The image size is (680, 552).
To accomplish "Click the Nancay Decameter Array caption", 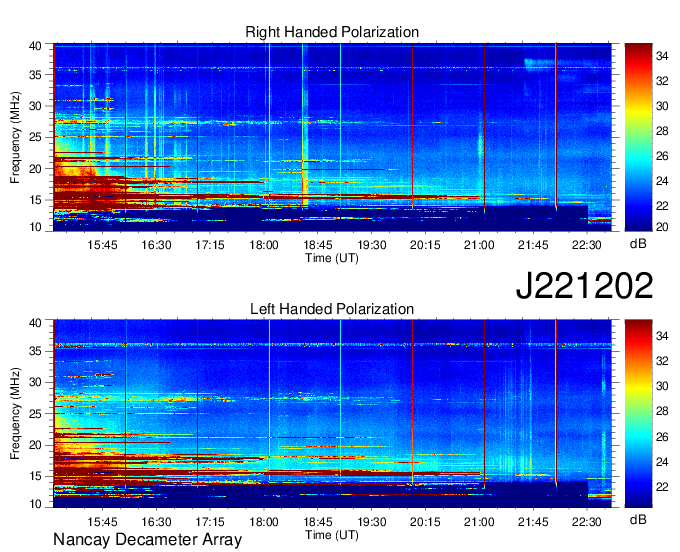I will [147, 539].
